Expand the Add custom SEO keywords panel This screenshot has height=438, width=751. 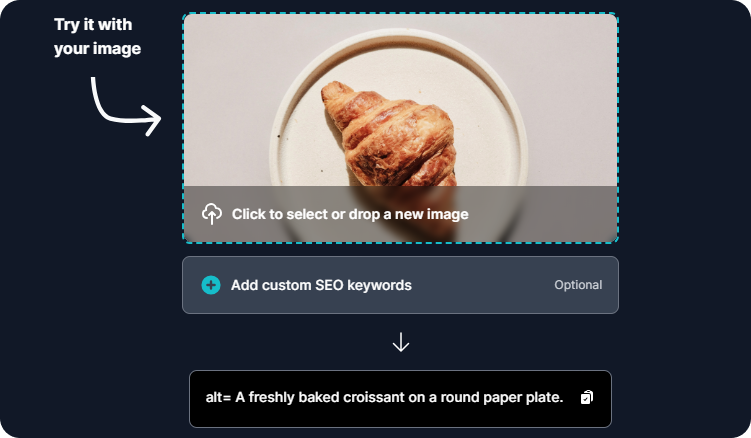tap(400, 285)
